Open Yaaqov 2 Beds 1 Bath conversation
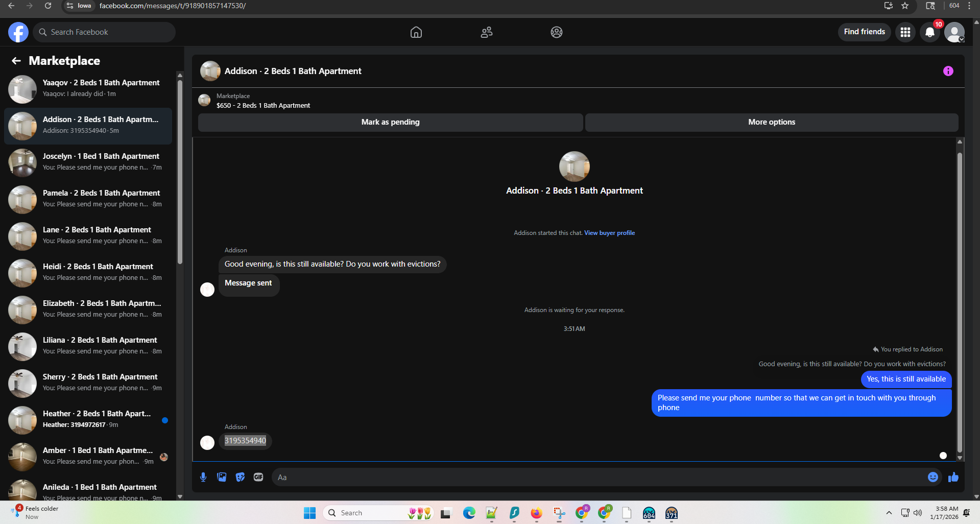 pyautogui.click(x=88, y=89)
